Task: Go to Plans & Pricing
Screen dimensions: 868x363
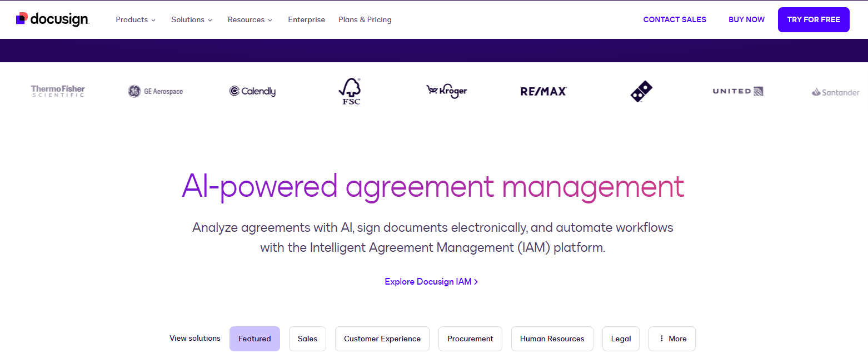Action: 365,19
